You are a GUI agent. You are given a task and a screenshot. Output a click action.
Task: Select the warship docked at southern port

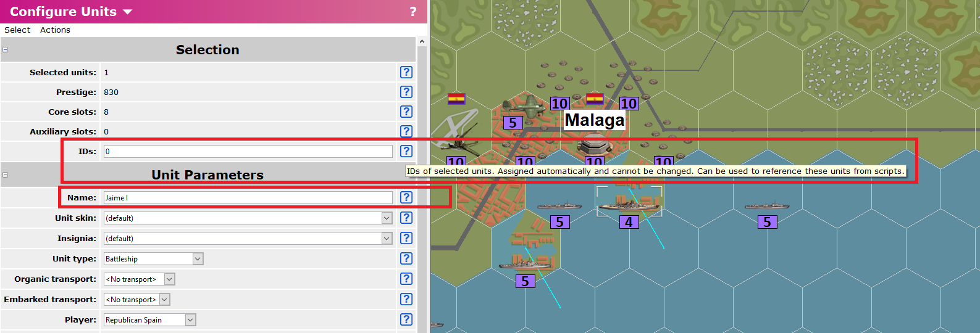pos(524,264)
